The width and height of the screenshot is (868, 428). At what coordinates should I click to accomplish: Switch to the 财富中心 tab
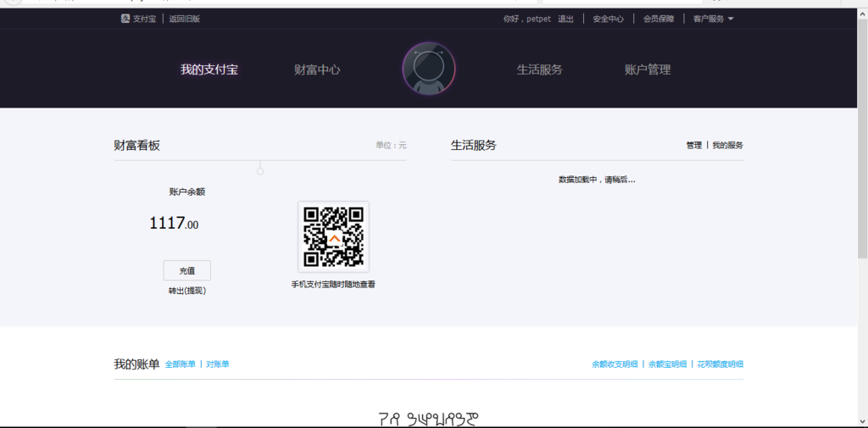317,69
